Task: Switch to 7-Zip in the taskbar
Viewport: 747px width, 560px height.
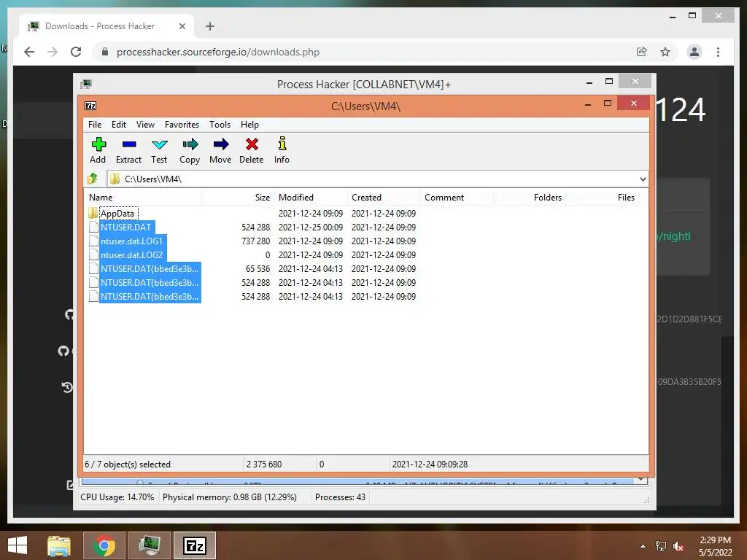Action: [x=195, y=545]
